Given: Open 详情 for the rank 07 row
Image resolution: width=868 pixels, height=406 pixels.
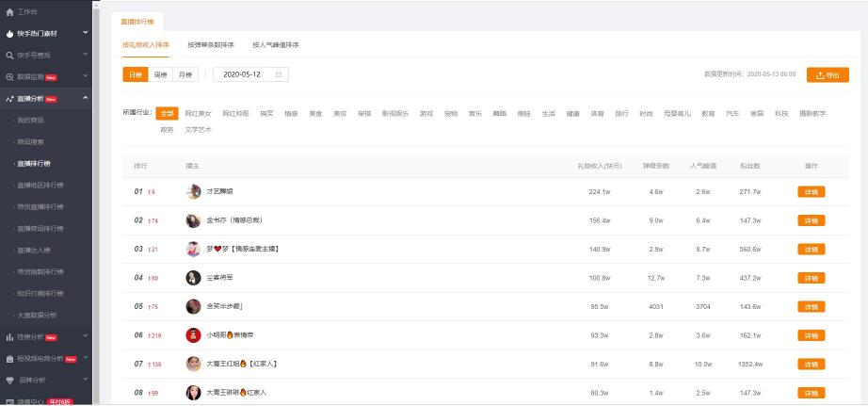Looking at the screenshot, I should coord(811,364).
